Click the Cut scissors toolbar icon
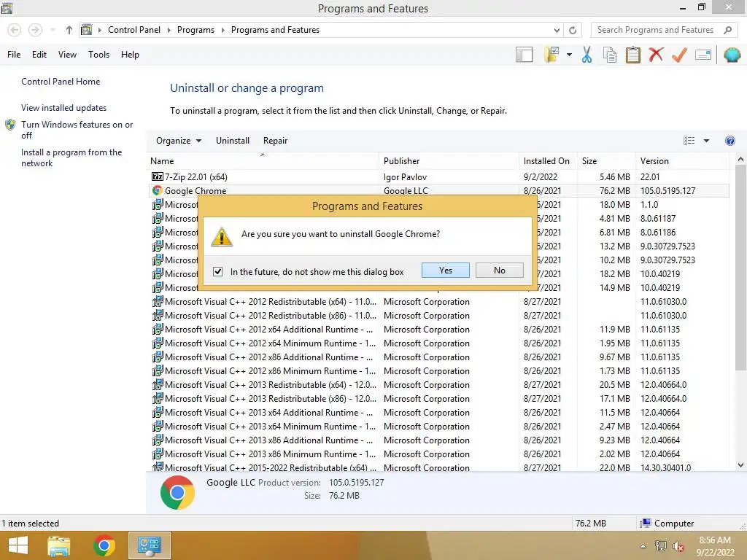This screenshot has height=560, width=747. pos(587,55)
